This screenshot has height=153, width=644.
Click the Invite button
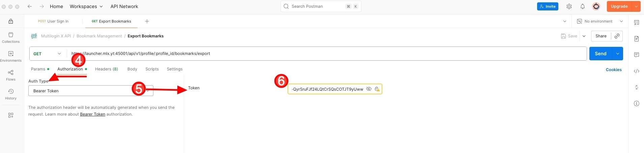click(x=548, y=6)
